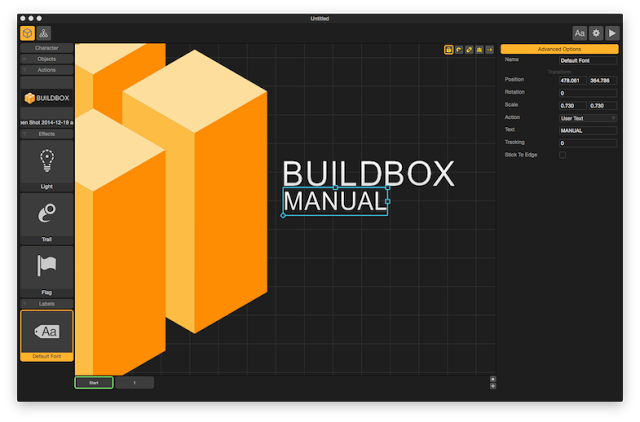Viewport: 640px width, 422px height.
Task: Select the Start scene tab
Action: pos(94,383)
